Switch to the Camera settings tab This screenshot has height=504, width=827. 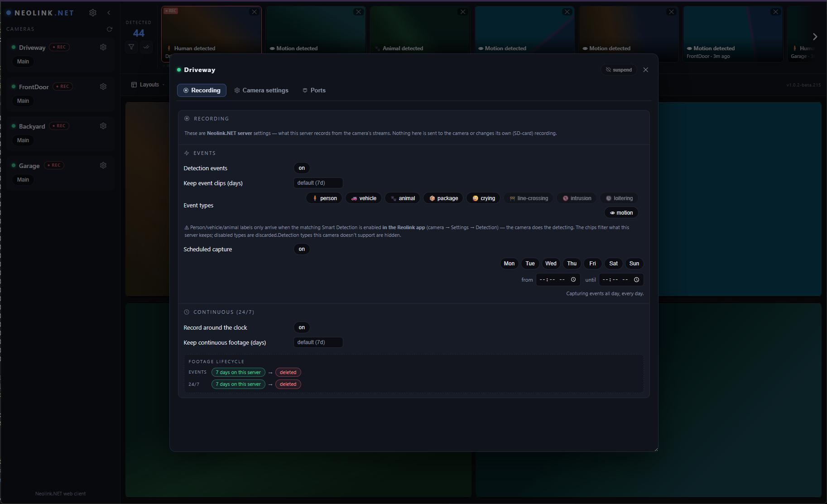pos(261,90)
